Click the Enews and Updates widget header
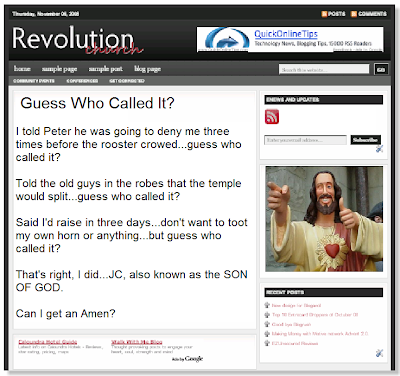The image size is (400, 376). click(324, 100)
